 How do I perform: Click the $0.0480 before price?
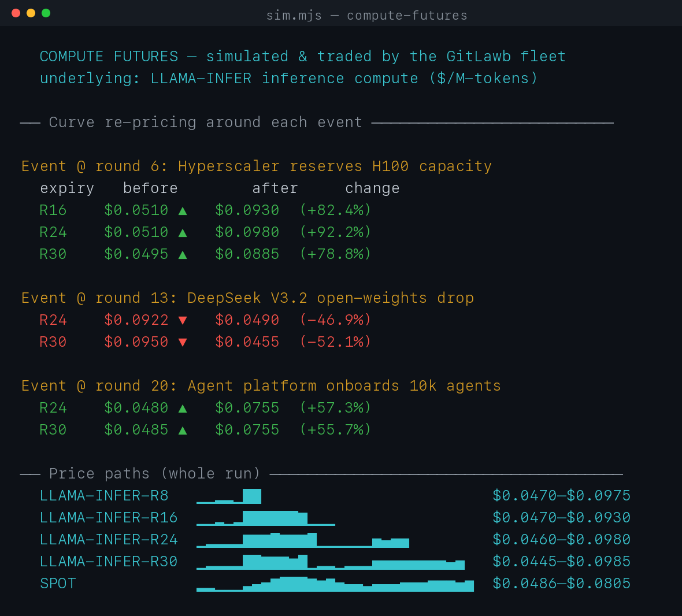[x=136, y=408]
